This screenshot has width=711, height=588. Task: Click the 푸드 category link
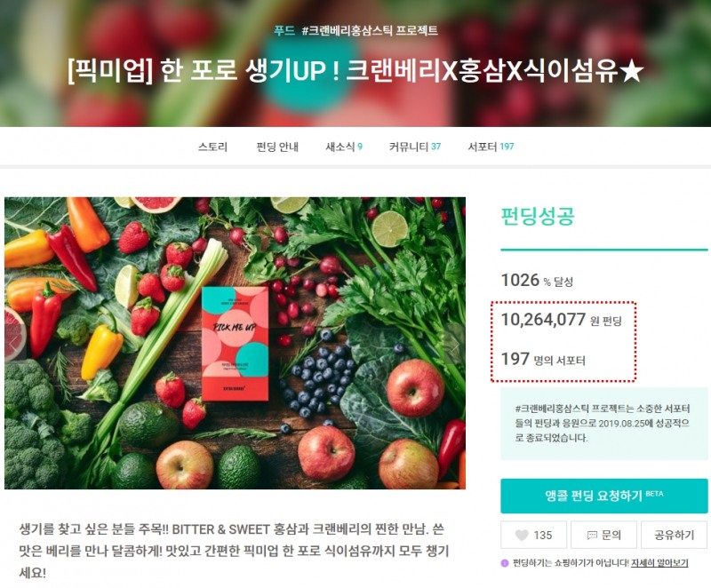tap(284, 30)
